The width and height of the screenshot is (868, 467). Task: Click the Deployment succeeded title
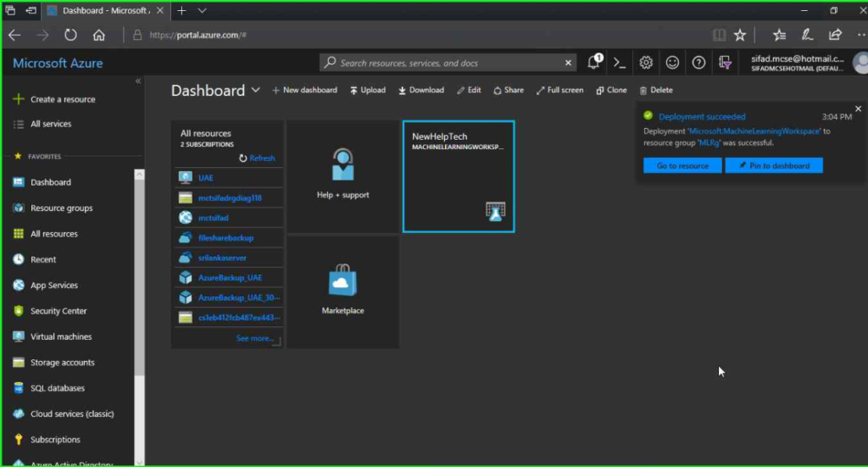(702, 117)
